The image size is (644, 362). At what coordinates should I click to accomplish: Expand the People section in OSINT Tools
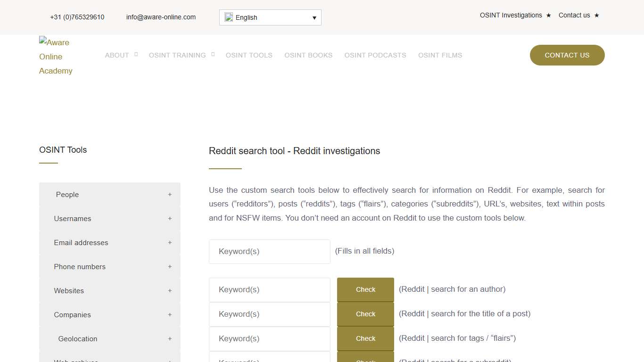170,194
